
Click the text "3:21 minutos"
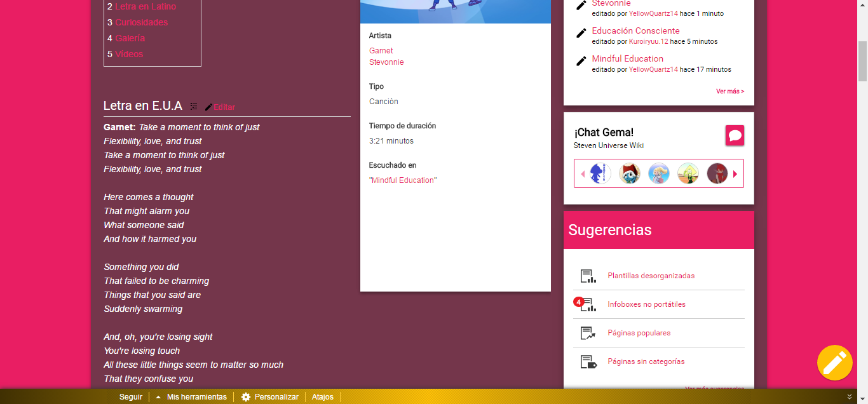coord(391,141)
